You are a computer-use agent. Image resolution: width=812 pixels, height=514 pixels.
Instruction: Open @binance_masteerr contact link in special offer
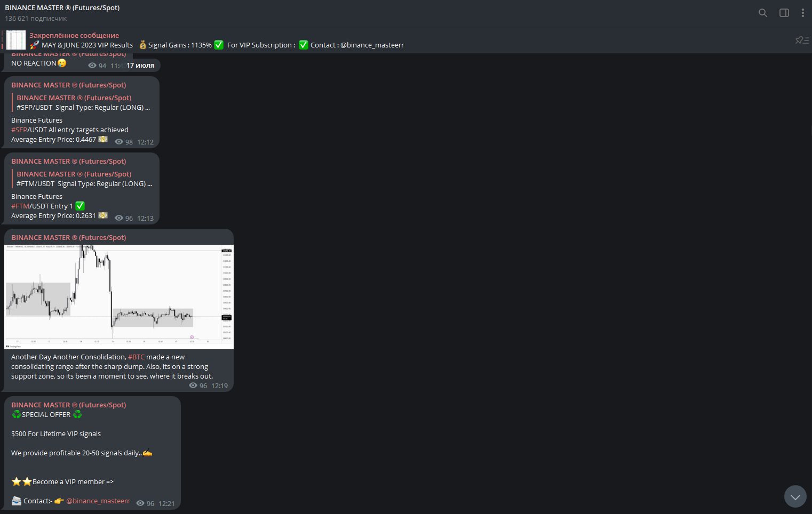pyautogui.click(x=98, y=501)
